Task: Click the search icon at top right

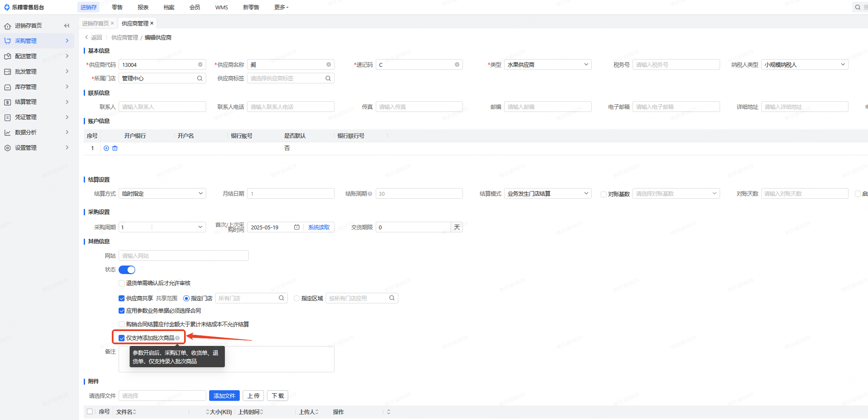Action: (x=858, y=7)
